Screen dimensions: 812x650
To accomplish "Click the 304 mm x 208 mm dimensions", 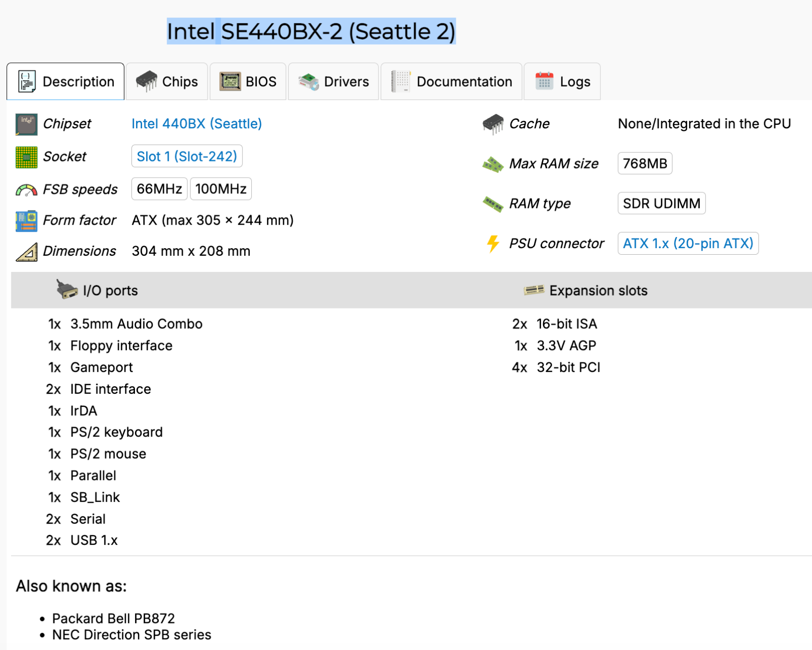I will tap(191, 251).
